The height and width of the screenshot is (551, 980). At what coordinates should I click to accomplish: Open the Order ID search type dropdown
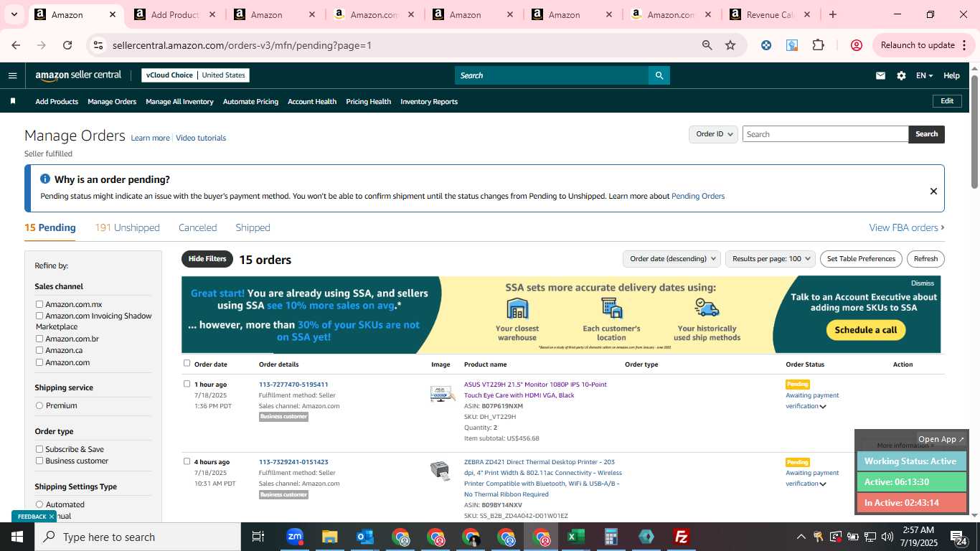(714, 134)
